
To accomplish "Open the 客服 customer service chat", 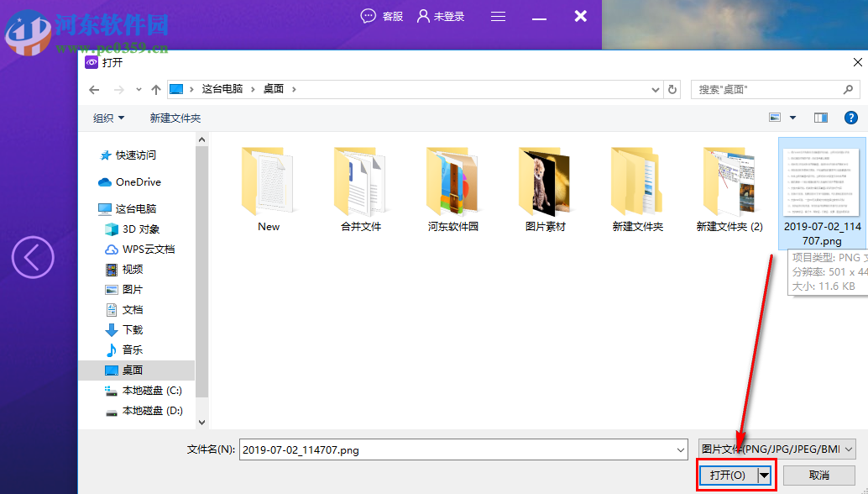I will (x=382, y=16).
